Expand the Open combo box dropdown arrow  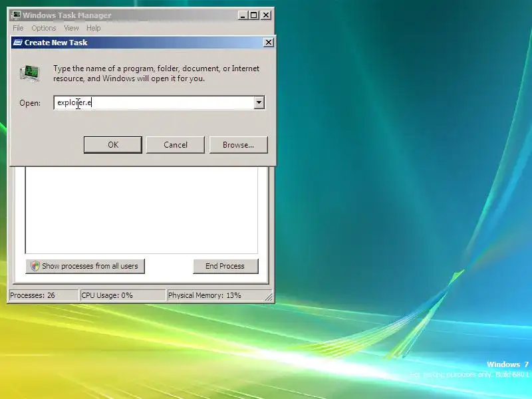pyautogui.click(x=259, y=102)
